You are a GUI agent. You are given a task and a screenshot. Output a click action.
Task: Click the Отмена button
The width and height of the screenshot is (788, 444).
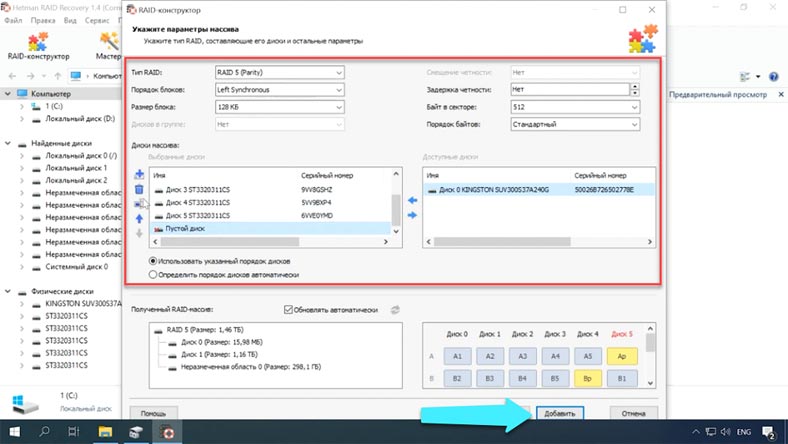click(x=626, y=412)
